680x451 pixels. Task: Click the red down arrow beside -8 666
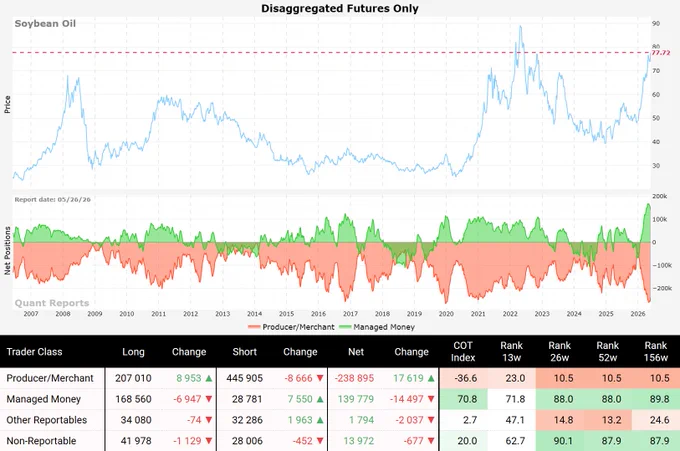320,378
